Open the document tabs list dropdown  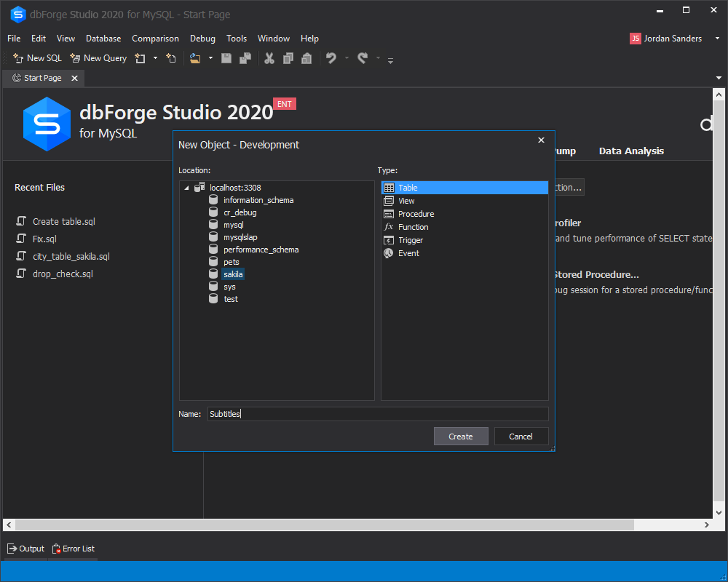tap(719, 78)
